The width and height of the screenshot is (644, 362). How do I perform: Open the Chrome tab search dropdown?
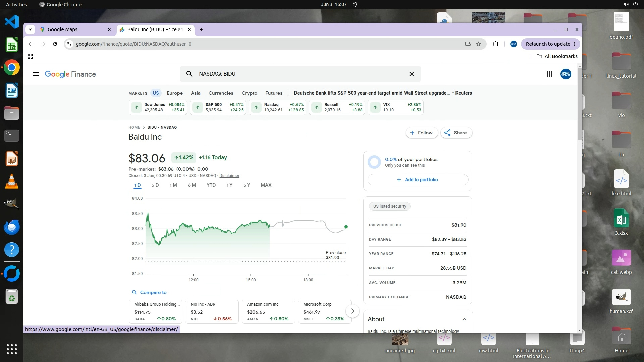click(x=30, y=29)
